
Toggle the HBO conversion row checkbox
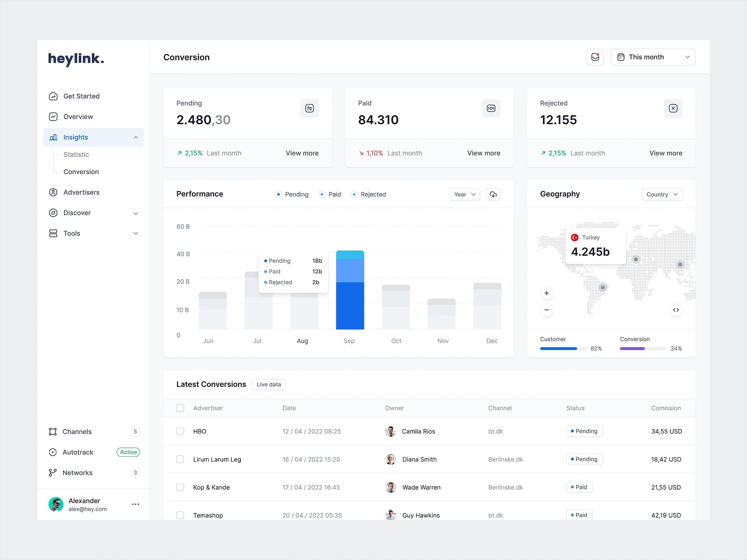pos(181,431)
